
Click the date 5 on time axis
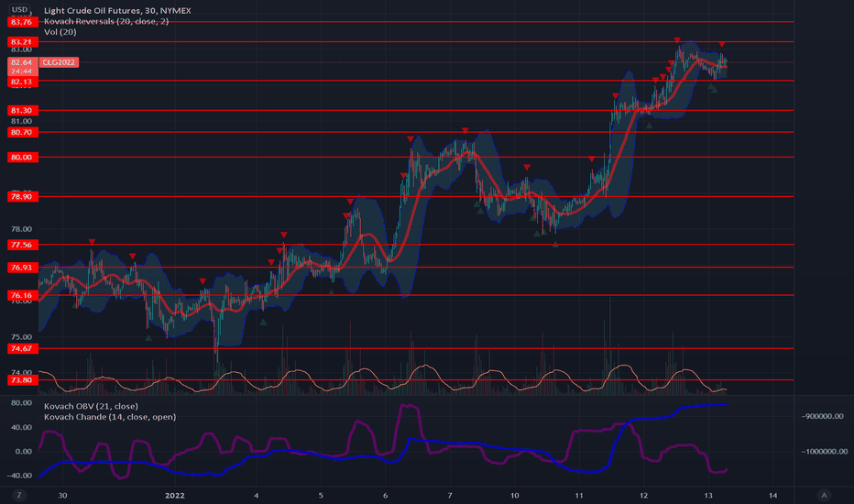321,495
